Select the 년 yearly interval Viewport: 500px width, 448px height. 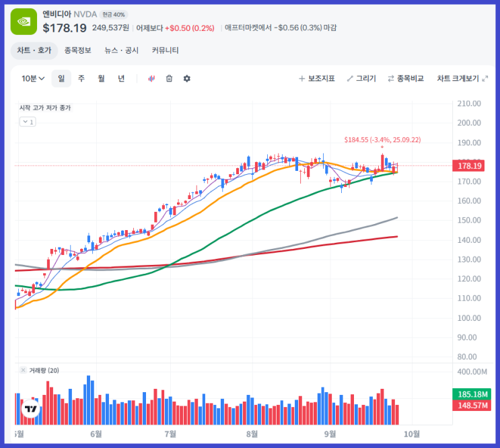click(121, 79)
